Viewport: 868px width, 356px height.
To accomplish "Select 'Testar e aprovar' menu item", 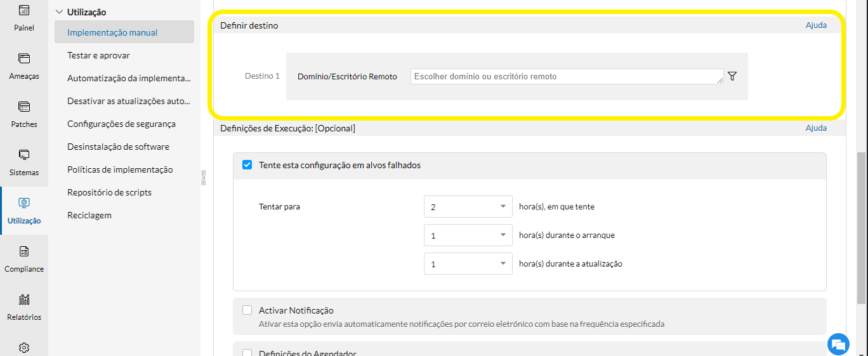I will (98, 55).
